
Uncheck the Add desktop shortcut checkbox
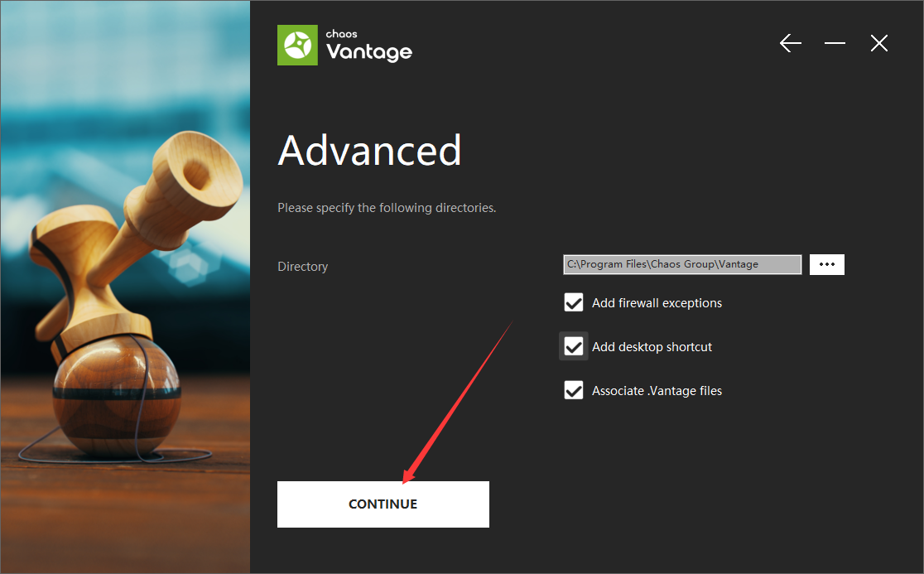(x=574, y=347)
